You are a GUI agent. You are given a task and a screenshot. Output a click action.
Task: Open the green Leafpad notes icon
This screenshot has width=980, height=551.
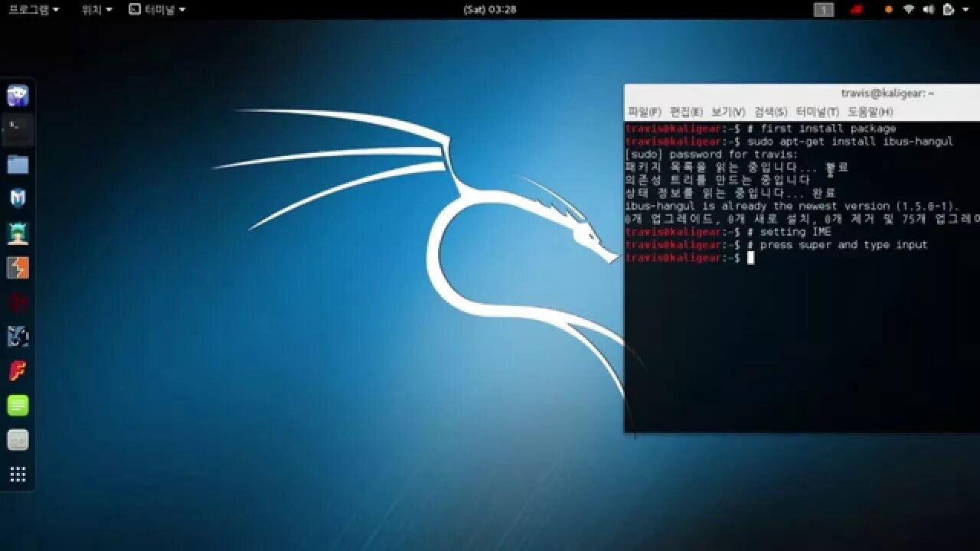tap(18, 406)
